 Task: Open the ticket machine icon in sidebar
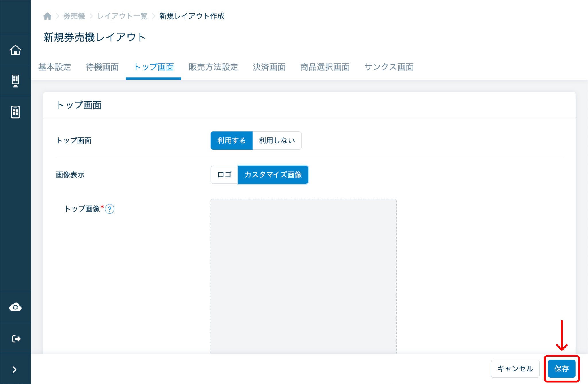pyautogui.click(x=15, y=112)
